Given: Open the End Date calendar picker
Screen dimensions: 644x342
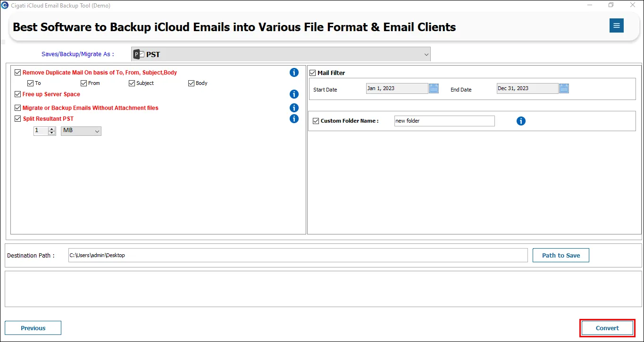Looking at the screenshot, I should pos(564,88).
